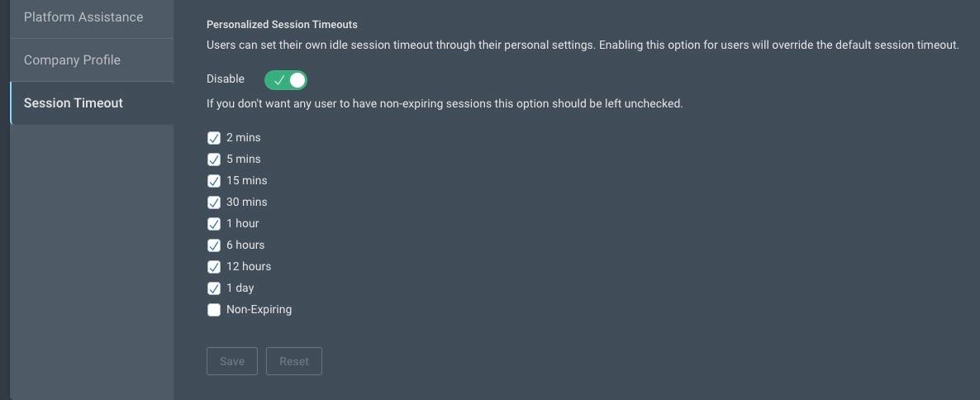Viewport: 980px width, 400px height.
Task: Deselect the 1 day checkbox
Action: [214, 288]
